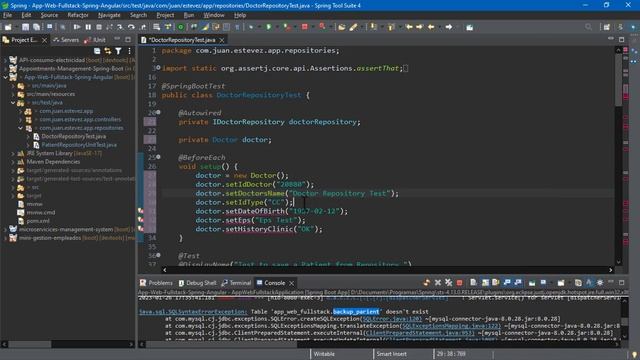The height and width of the screenshot is (360, 640).
Task: Collapse the src/test/java folder
Action: click(13, 103)
